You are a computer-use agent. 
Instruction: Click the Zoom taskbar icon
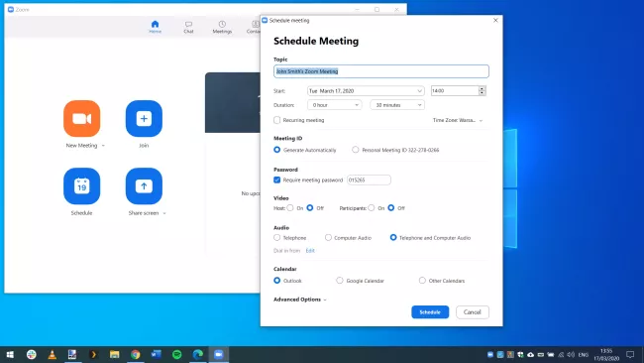click(219, 354)
